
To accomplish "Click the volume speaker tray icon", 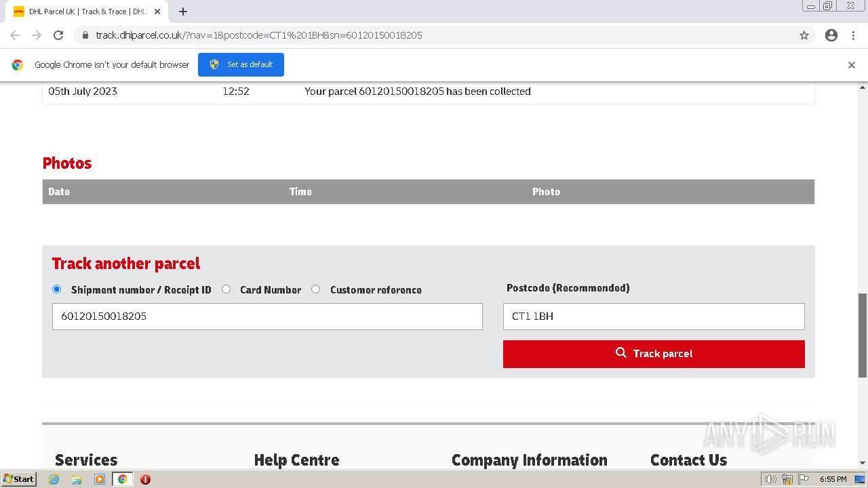I will point(771,479).
